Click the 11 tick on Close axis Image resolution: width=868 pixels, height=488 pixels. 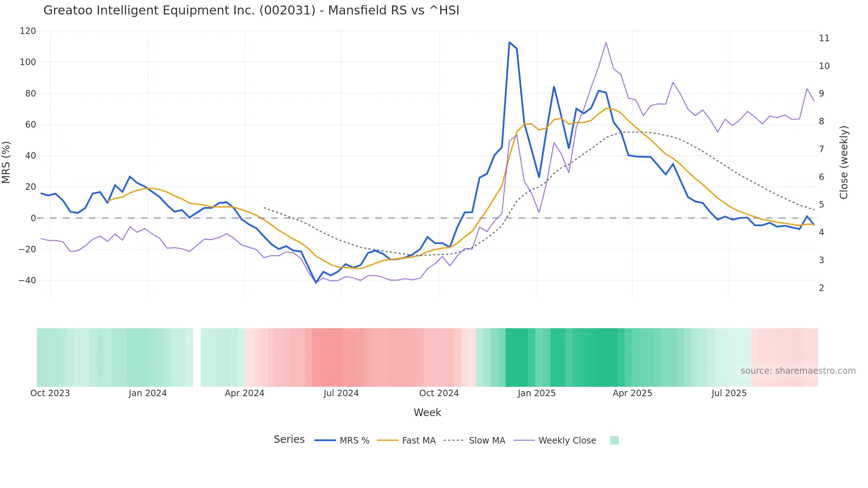click(824, 38)
